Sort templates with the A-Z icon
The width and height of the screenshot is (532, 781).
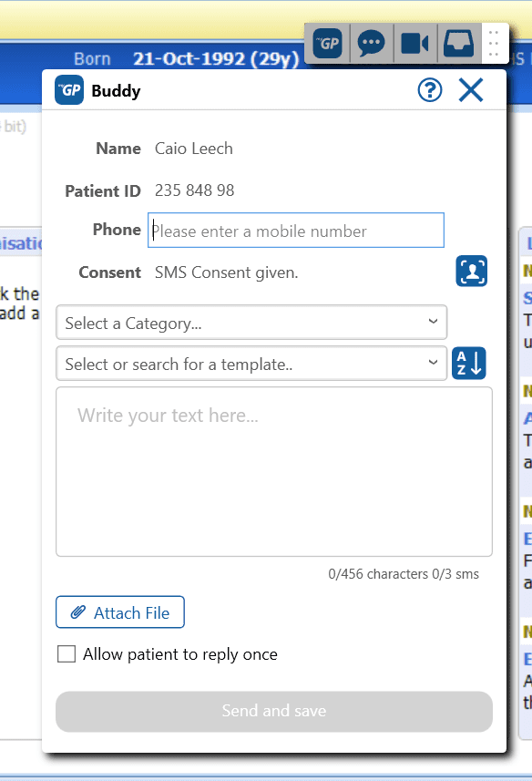click(x=469, y=363)
